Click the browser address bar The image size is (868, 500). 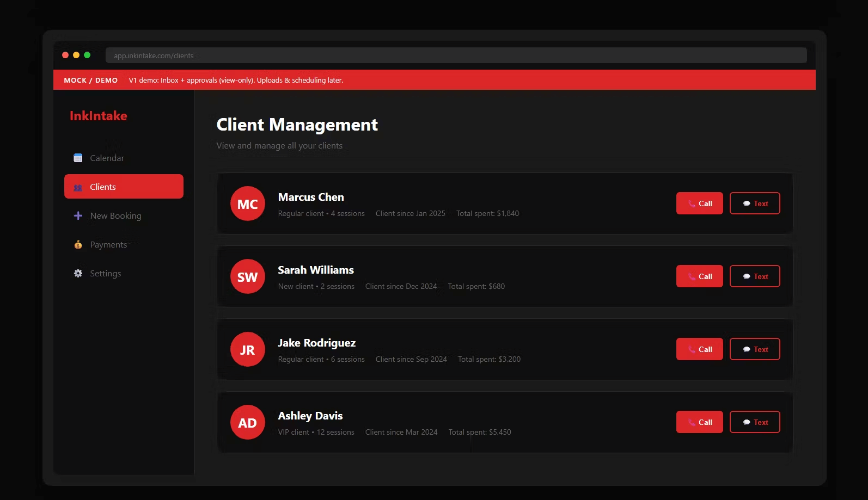(456, 55)
